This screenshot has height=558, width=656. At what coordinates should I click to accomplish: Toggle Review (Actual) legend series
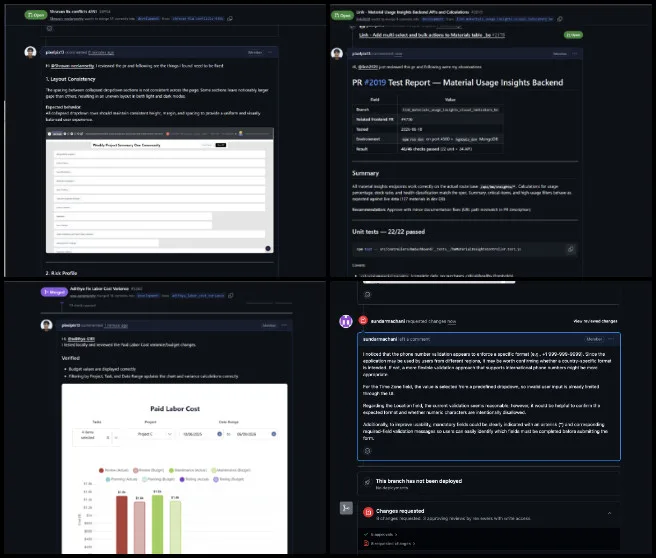(114, 470)
